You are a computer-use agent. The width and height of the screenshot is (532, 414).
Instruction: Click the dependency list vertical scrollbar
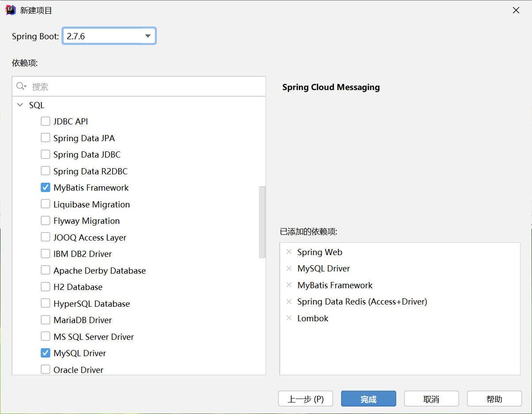[262, 222]
